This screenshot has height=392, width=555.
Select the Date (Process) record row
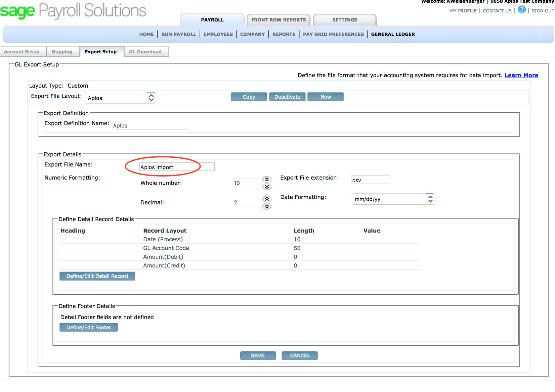[x=240, y=239]
